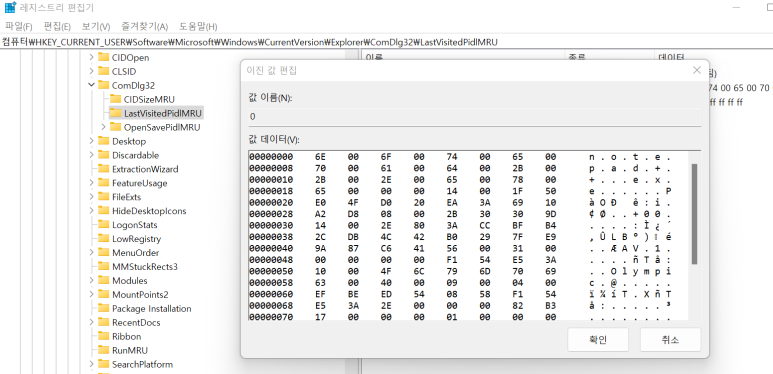
Task: Select the CIDSizeMRU key label
Action: tap(149, 99)
